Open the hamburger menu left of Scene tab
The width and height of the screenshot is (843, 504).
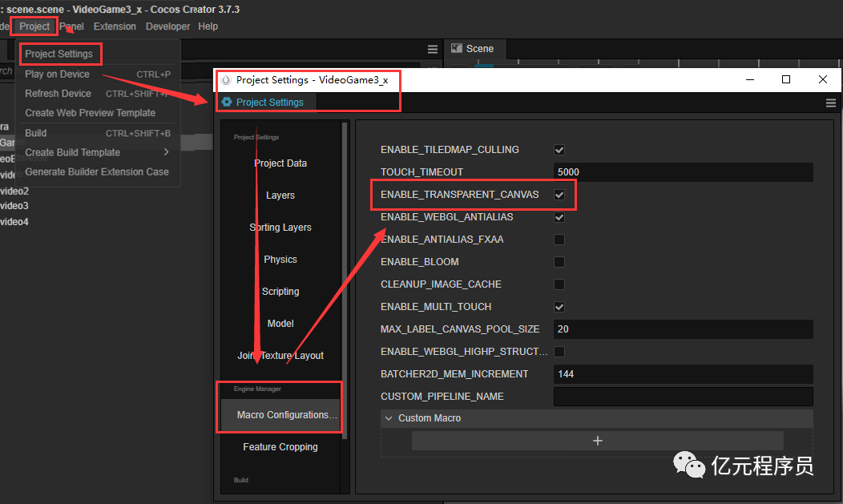(x=432, y=49)
